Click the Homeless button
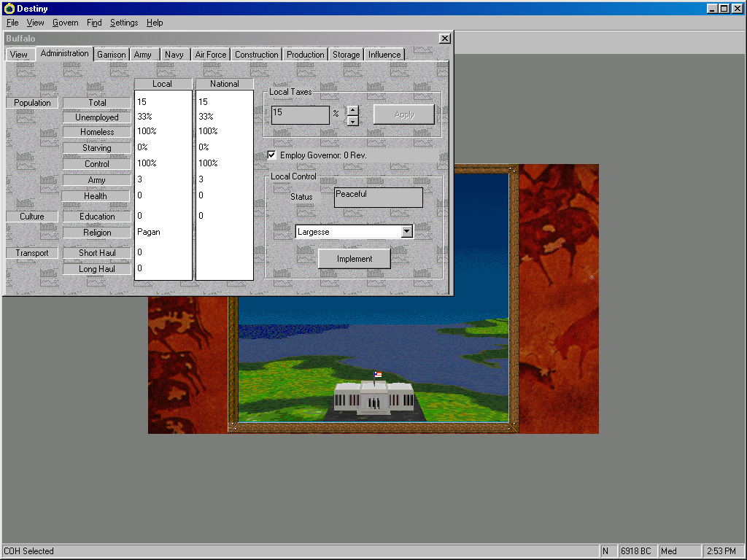This screenshot has width=747, height=560. coord(97,132)
